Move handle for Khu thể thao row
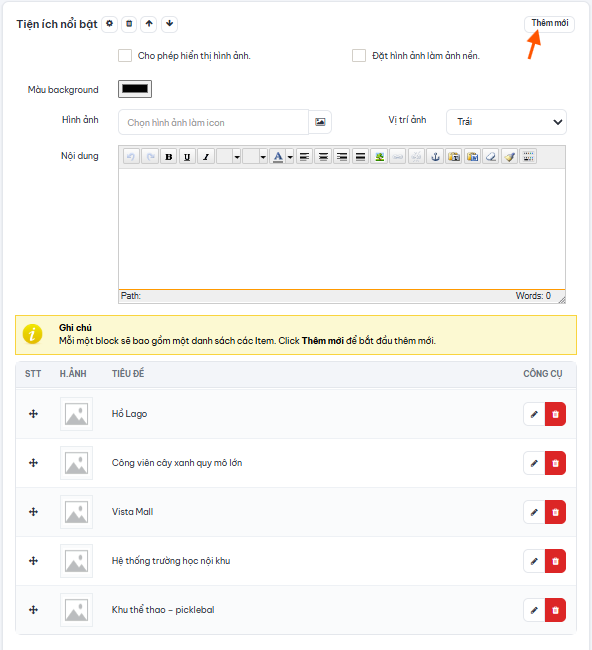This screenshot has width=592, height=650. [x=34, y=609]
